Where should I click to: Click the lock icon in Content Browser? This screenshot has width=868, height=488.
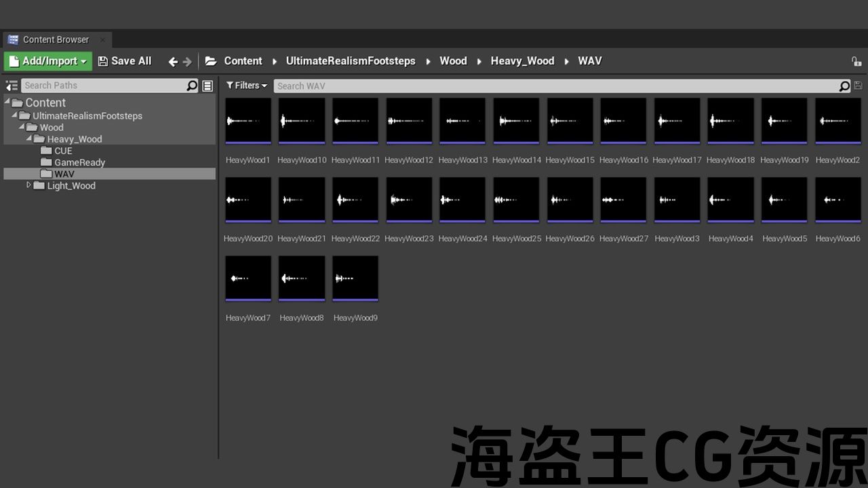pyautogui.click(x=856, y=62)
